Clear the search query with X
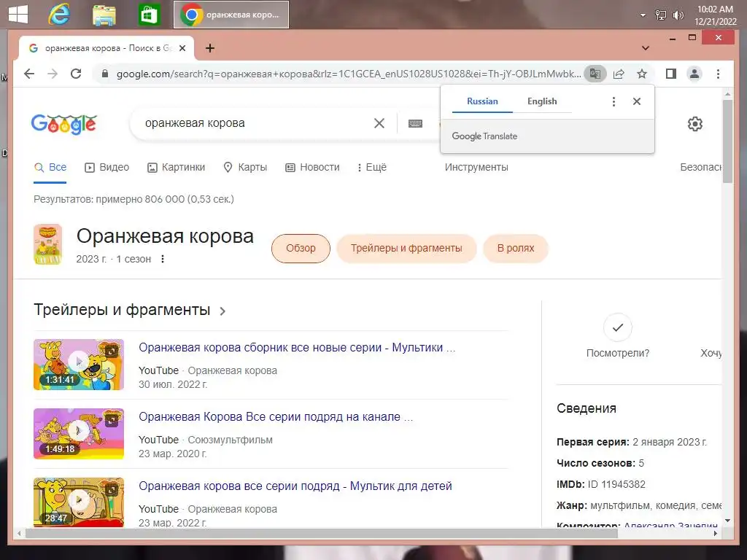The image size is (747, 560). pos(379,123)
